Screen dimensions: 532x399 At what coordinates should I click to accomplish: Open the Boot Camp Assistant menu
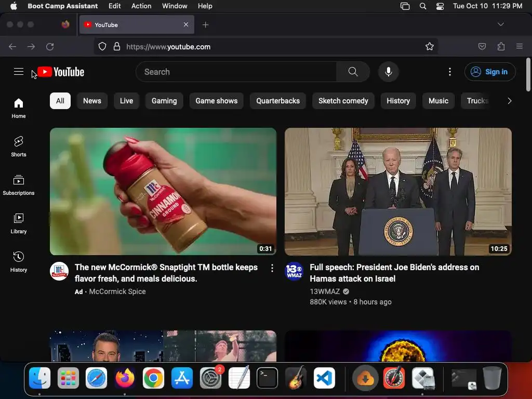[62, 6]
